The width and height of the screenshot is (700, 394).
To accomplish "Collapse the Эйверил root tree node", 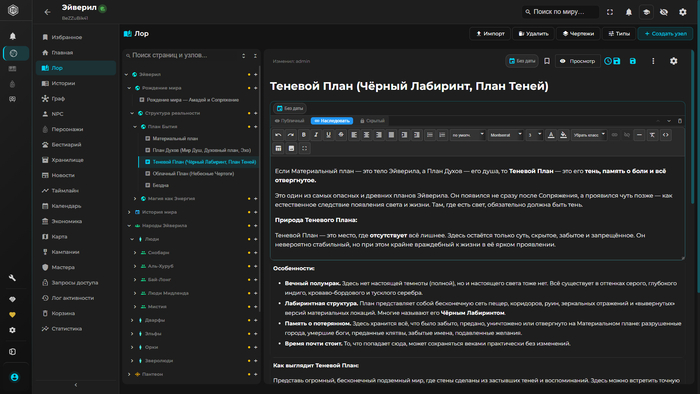I will (126, 75).
